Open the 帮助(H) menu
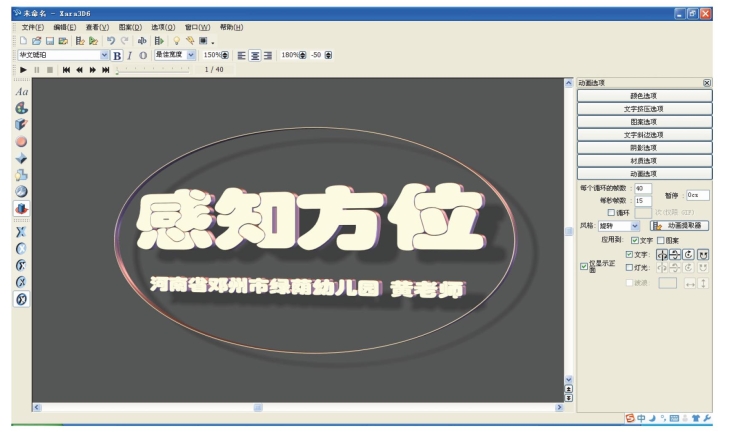This screenshot has height=434, width=741. tap(231, 27)
